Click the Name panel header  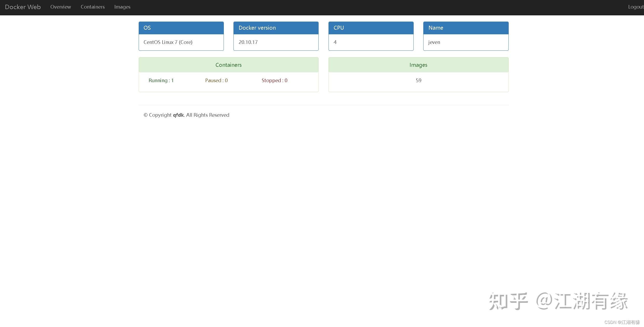click(465, 28)
